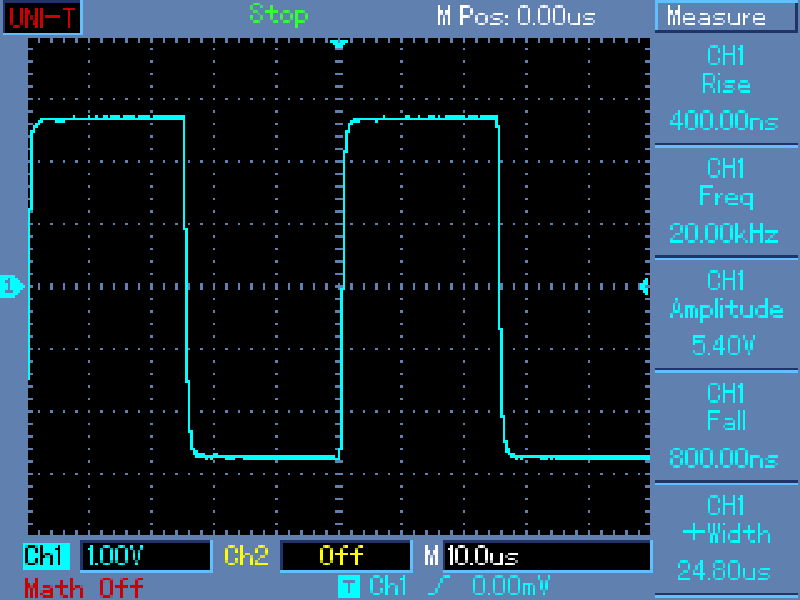Viewport: 800px width, 600px height.
Task: Click the trigger level arrow on right edge
Action: [645, 286]
